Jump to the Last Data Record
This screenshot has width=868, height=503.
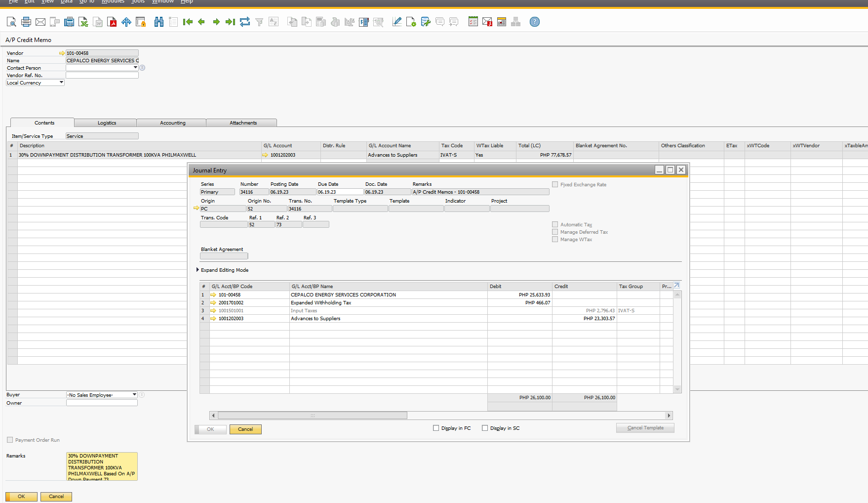(230, 22)
